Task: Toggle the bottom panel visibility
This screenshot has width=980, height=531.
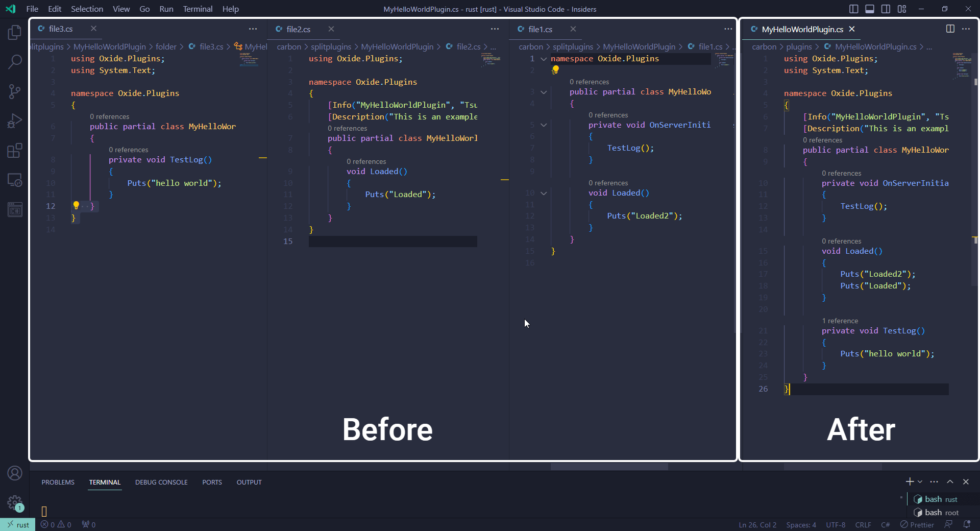Action: click(870, 9)
